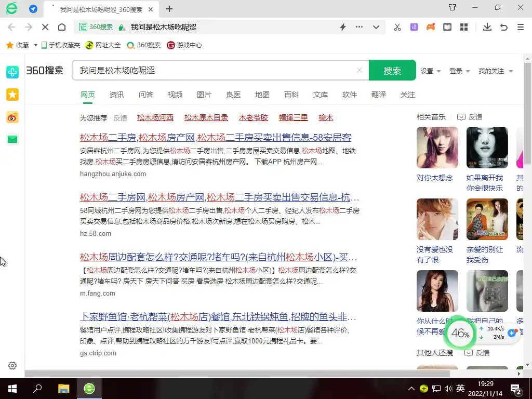Viewport: 532px width, 399px height.
Task: Switch to the 问答 tab
Action: click(146, 95)
